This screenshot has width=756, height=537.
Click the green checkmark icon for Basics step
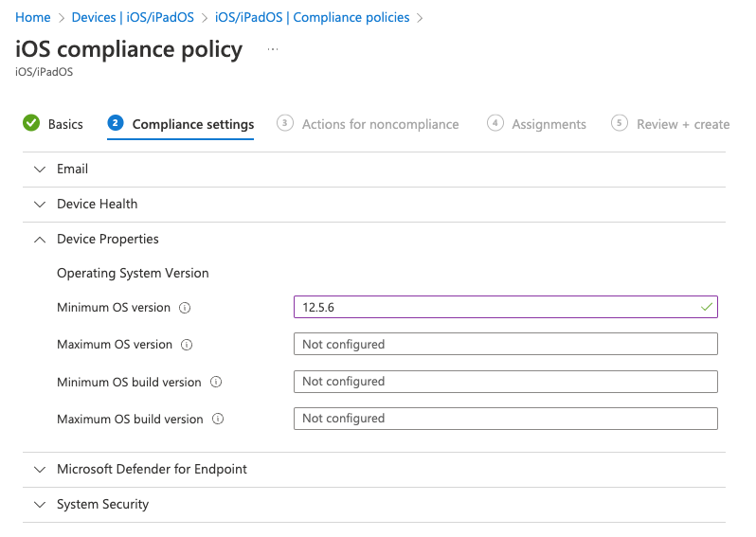point(31,123)
